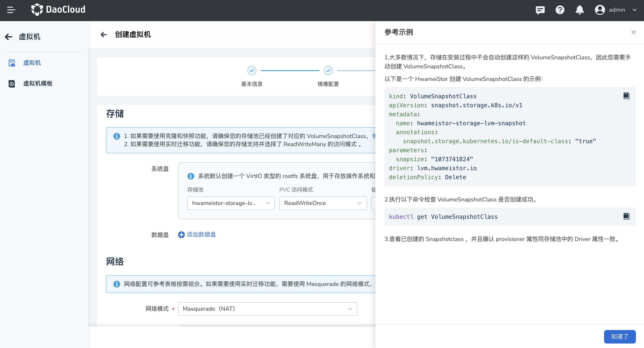Viewport: 644px width, 348px height.
Task: Open the 存储池 hwameistor-storage dropdown
Action: pyautogui.click(x=231, y=203)
